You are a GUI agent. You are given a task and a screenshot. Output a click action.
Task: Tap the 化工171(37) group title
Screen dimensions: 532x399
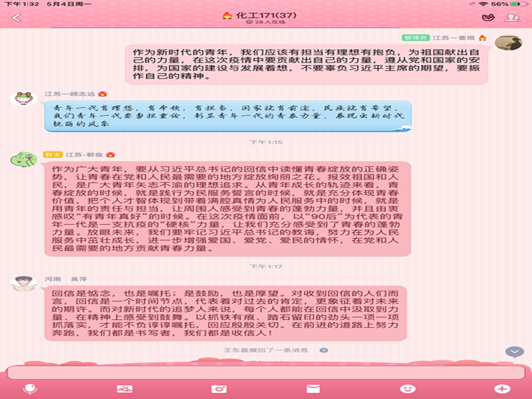(267, 13)
